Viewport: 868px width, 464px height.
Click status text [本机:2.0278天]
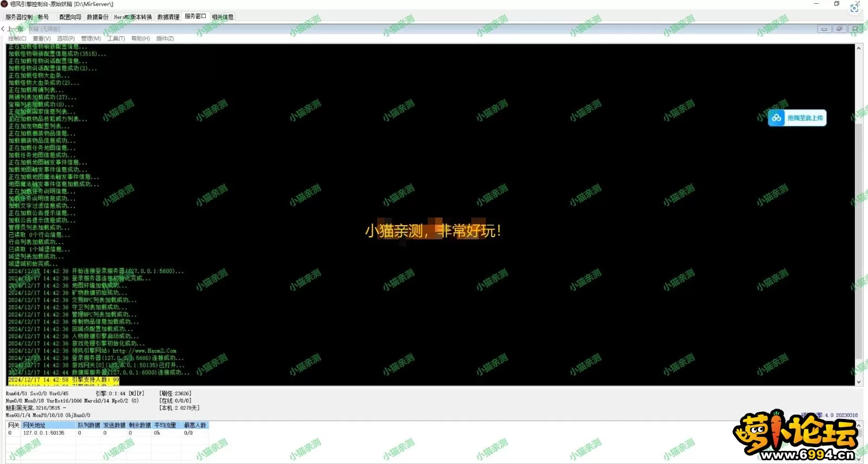[179, 408]
